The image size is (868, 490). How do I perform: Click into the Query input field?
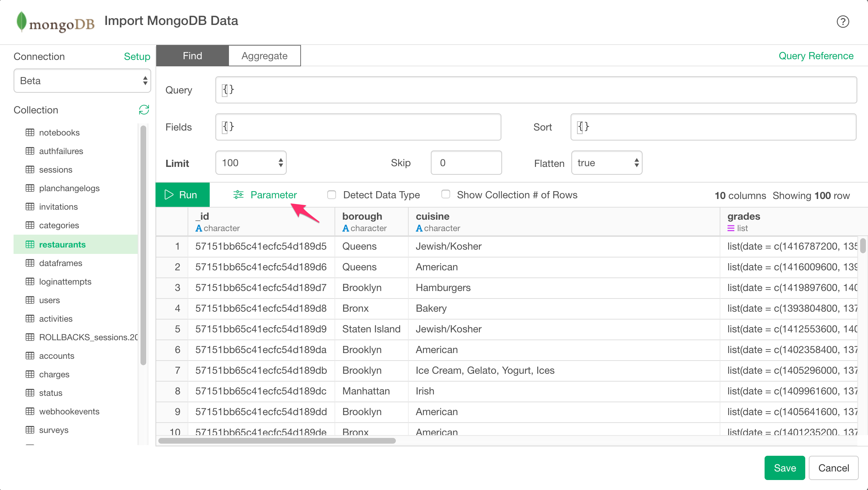[536, 90]
